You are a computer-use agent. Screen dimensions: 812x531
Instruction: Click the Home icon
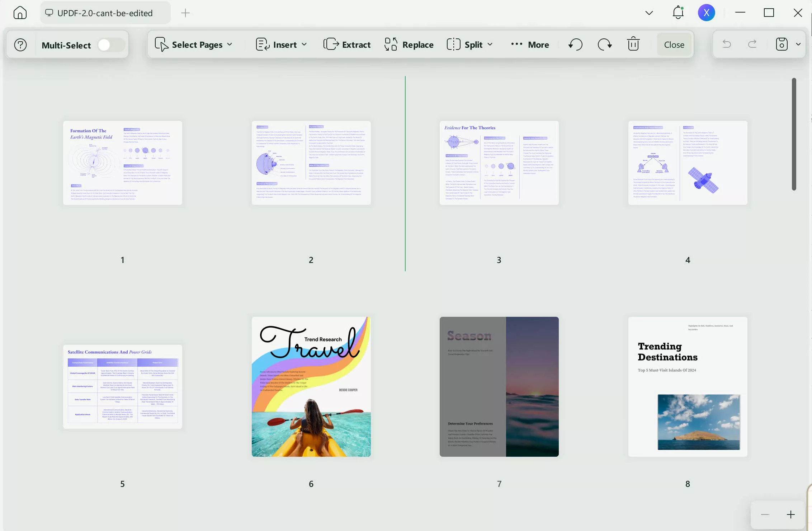[20, 13]
